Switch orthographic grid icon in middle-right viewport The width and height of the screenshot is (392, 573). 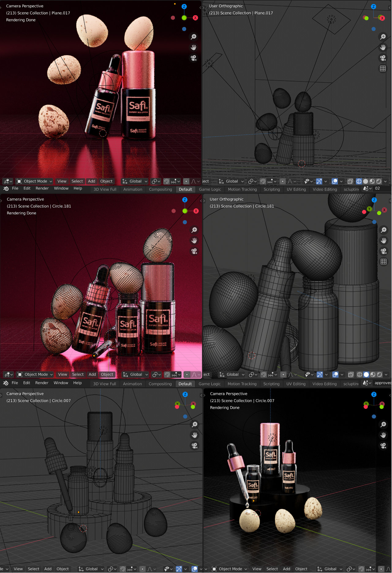[x=383, y=262]
